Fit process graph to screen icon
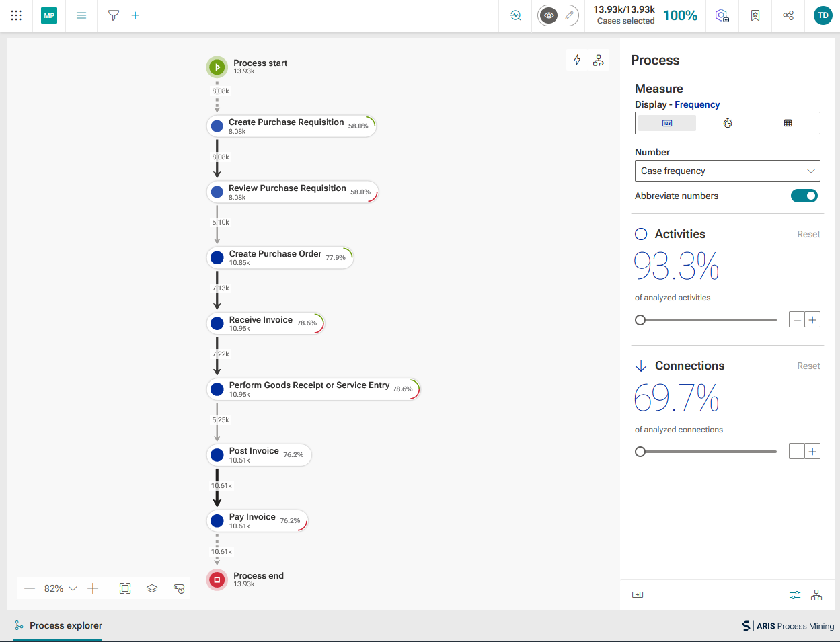Screen dimensions: 840x642 [x=125, y=588]
